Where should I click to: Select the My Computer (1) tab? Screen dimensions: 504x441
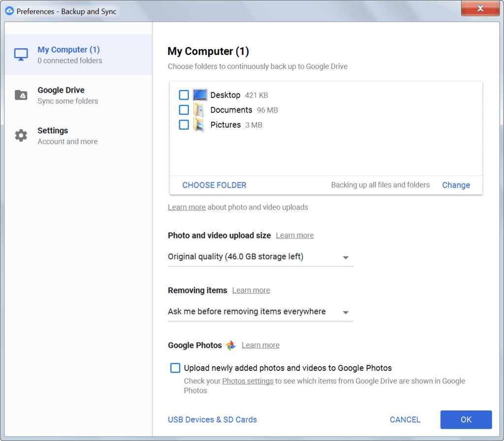(x=78, y=54)
